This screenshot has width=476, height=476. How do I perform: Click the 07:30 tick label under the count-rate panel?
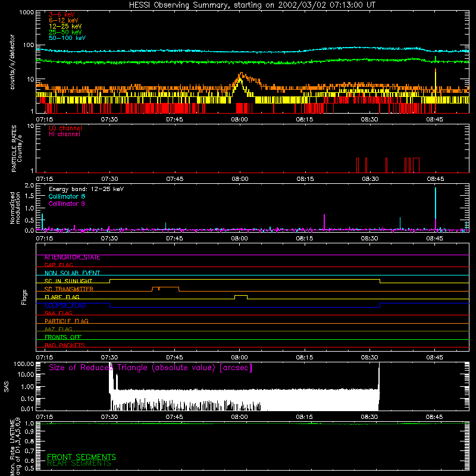tap(109, 120)
